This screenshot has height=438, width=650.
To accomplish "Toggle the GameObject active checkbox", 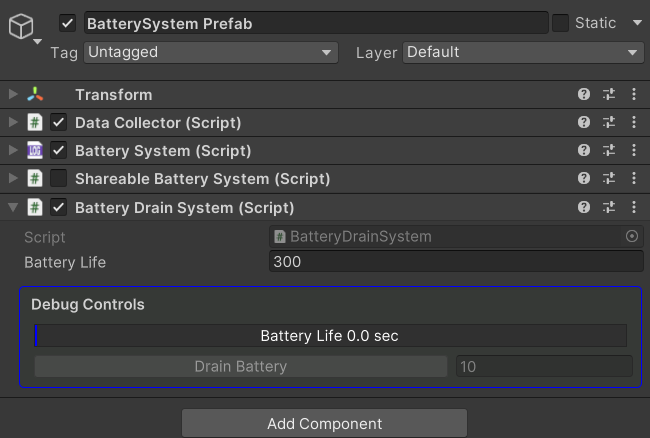I will pos(67,23).
